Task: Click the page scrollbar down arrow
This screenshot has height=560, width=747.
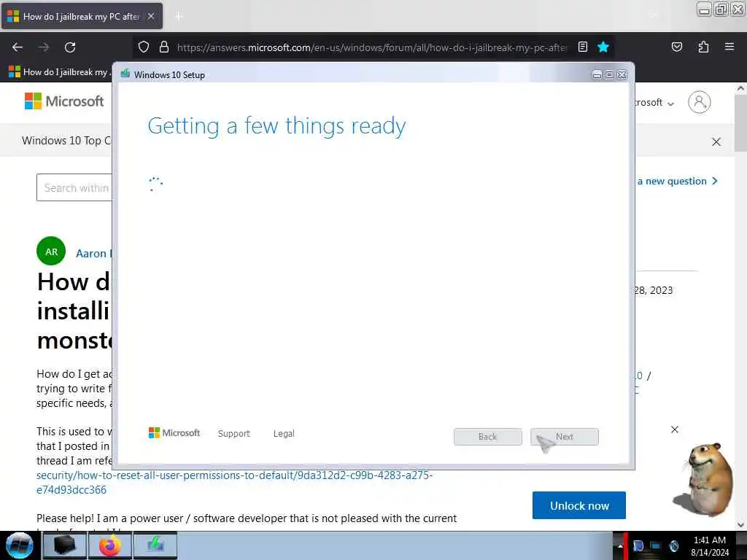Action: [741, 524]
